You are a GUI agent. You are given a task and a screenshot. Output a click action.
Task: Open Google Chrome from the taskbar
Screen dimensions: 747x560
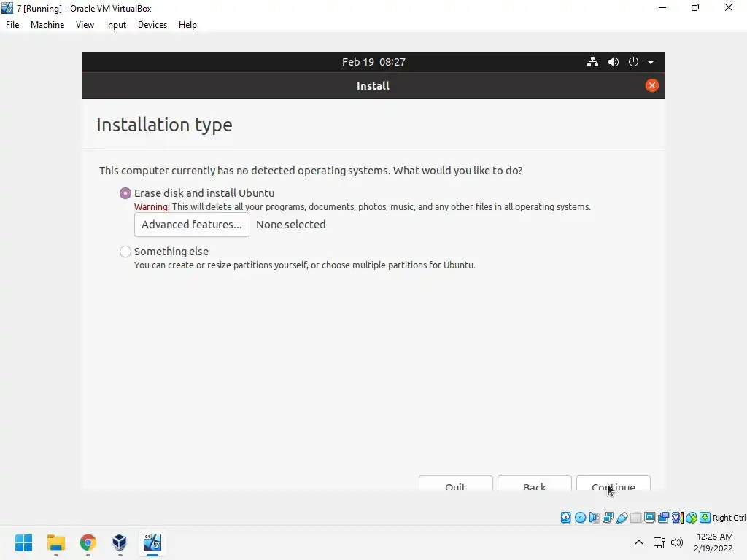(x=88, y=542)
